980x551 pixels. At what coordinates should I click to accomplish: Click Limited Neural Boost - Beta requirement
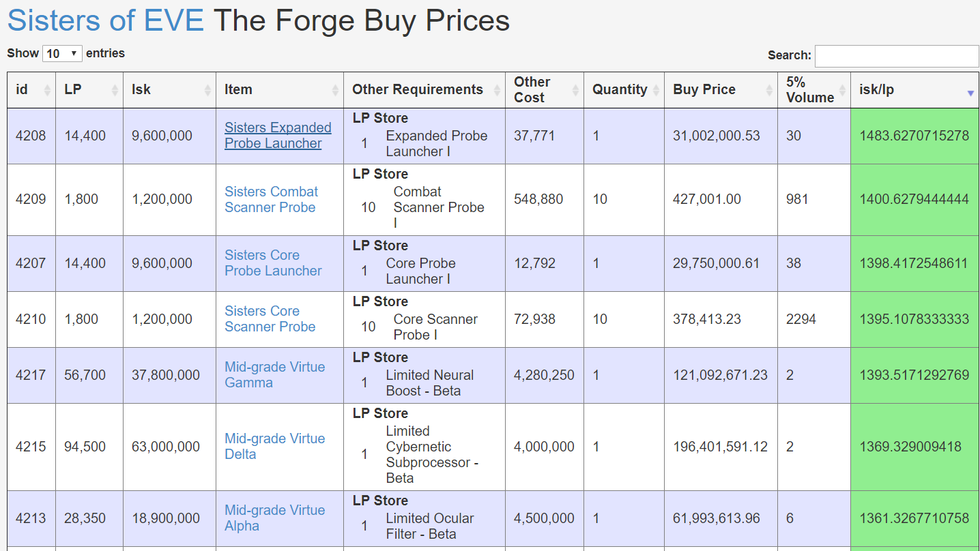[x=430, y=383]
